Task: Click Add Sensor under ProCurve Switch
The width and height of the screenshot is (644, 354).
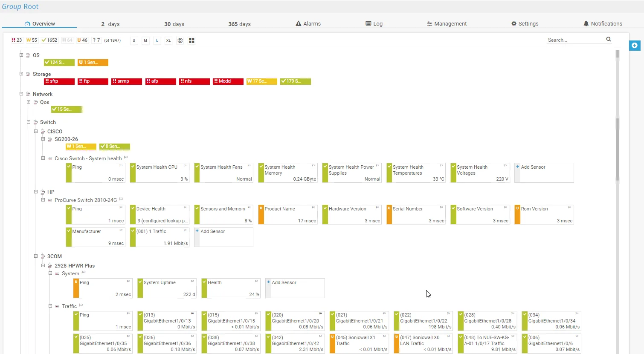Action: [223, 237]
